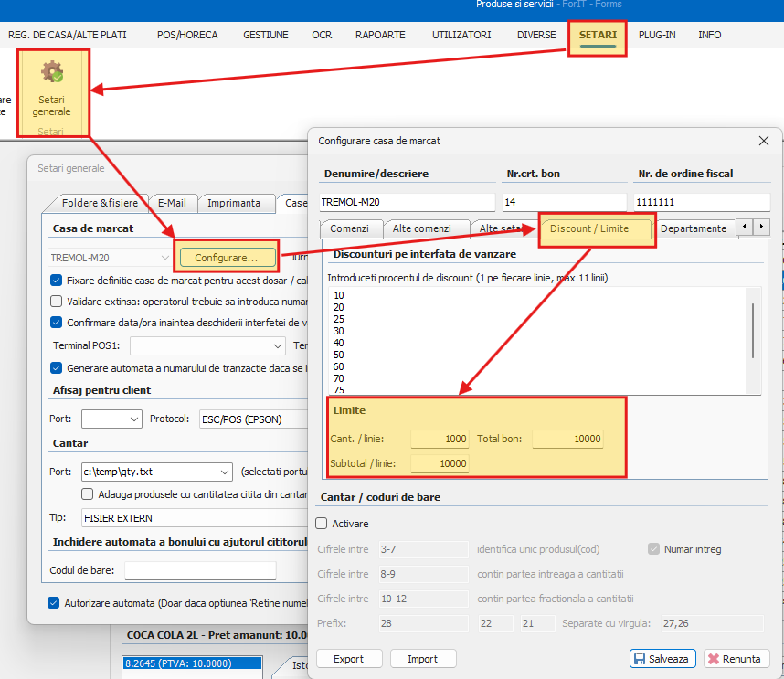
Task: Click the Export button
Action: pos(348,658)
